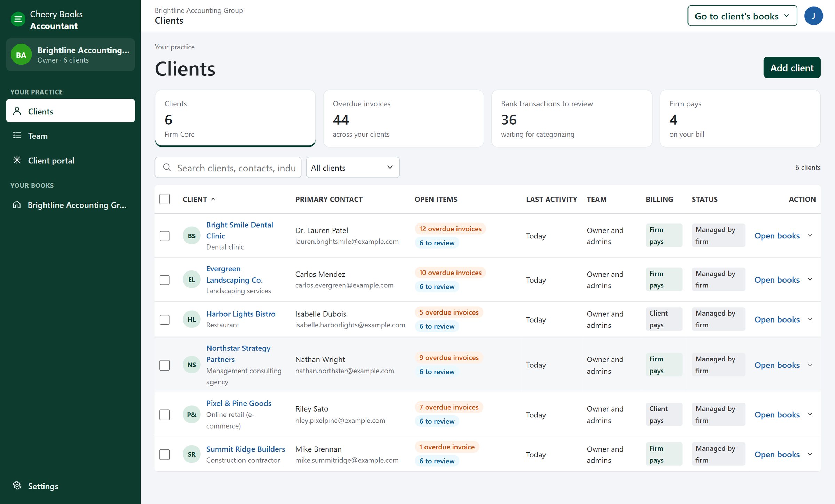The image size is (835, 504).
Task: Click the Add client button
Action: coord(792,67)
